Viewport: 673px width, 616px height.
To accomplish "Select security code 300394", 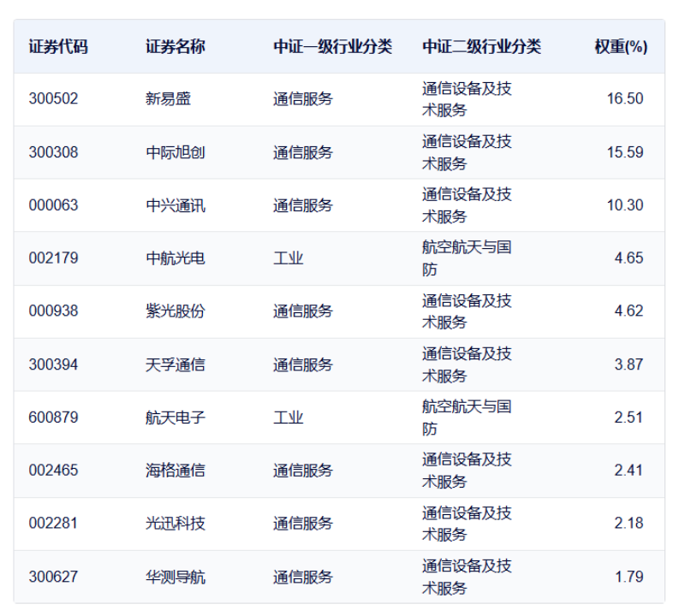I will click(53, 364).
